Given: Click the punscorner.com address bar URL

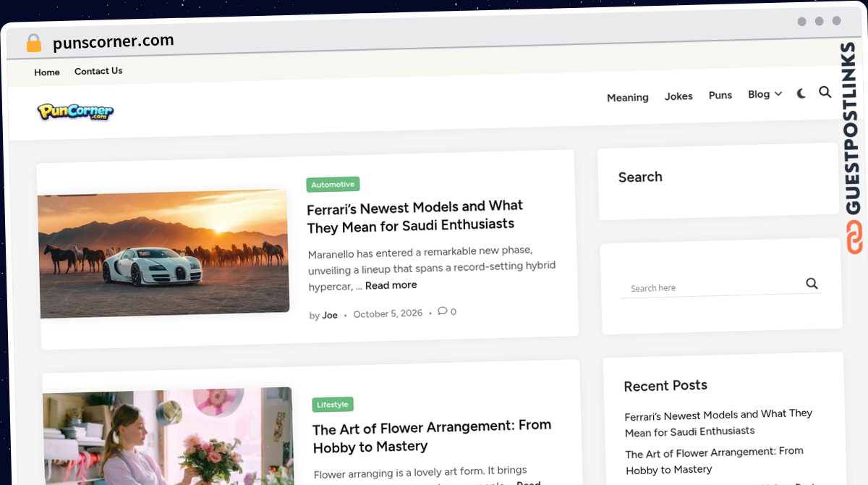Looking at the screenshot, I should coord(114,42).
